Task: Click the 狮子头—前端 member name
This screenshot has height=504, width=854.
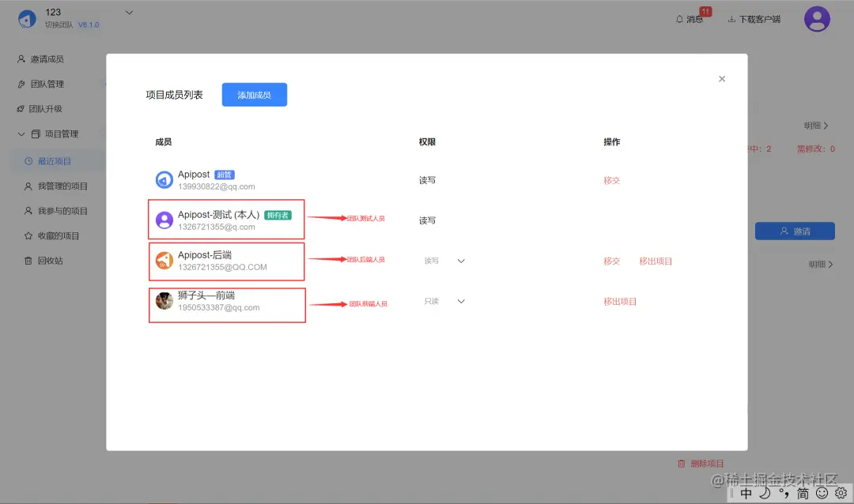Action: pos(206,295)
